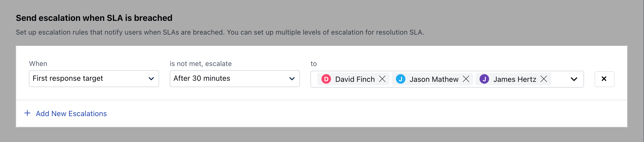
Task: Remove David Finch from escalation recipients
Action: click(x=382, y=79)
